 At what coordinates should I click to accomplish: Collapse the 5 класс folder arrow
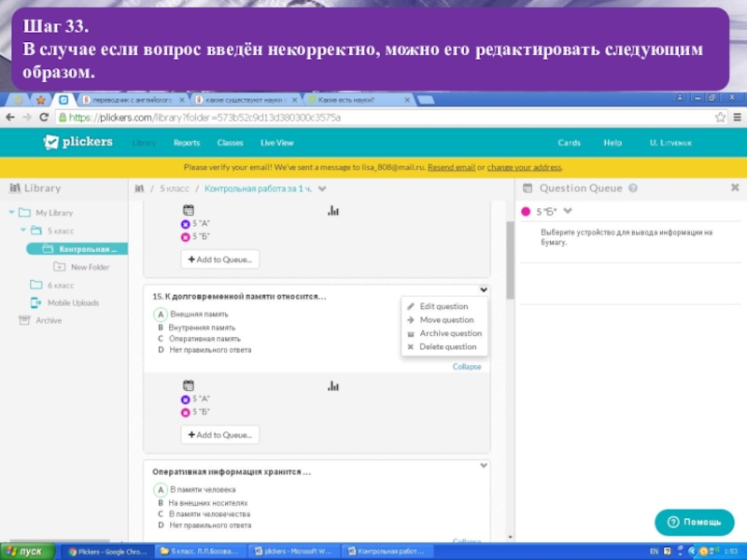22,230
